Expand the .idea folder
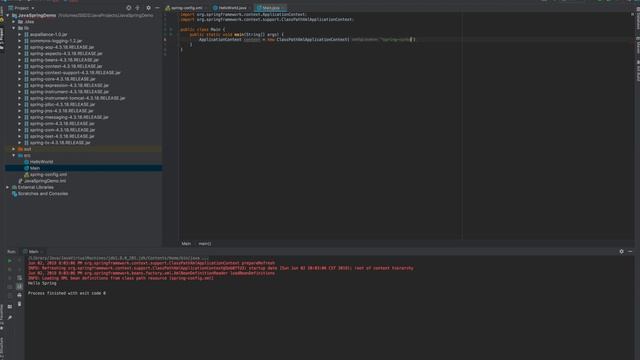 coord(14,22)
